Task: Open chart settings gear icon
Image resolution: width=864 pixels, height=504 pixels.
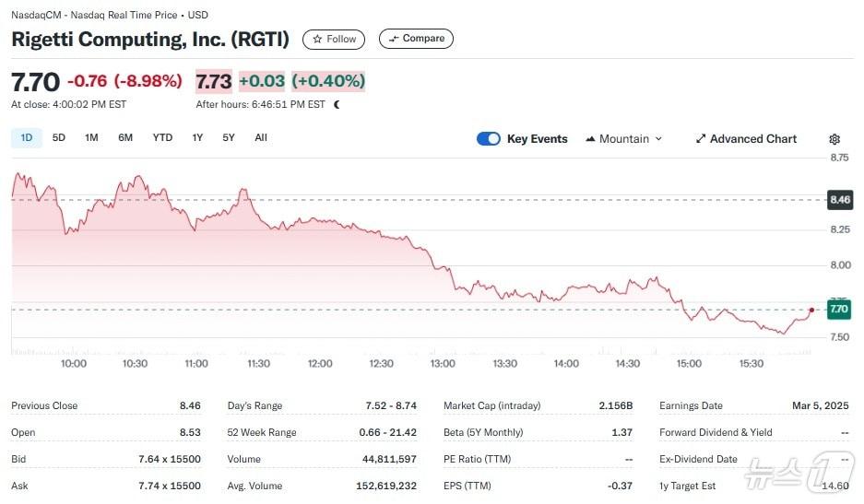Action: pos(834,139)
